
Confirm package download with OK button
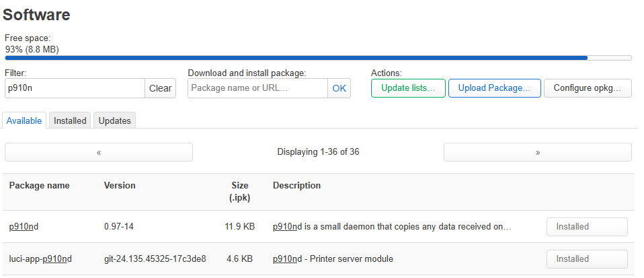pos(339,88)
